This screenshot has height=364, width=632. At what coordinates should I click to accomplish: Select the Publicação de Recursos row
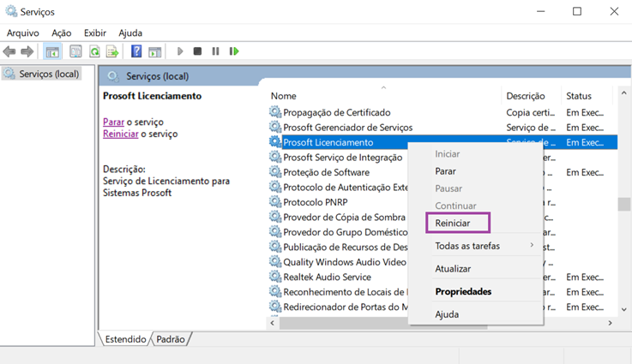[346, 247]
